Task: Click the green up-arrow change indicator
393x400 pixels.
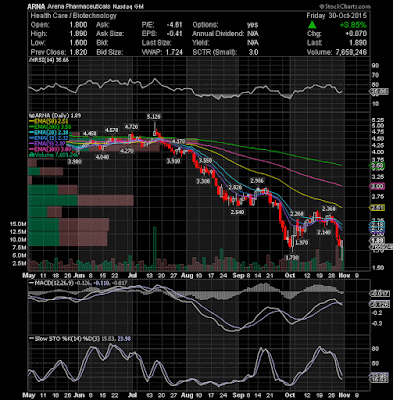Action: coord(312,25)
